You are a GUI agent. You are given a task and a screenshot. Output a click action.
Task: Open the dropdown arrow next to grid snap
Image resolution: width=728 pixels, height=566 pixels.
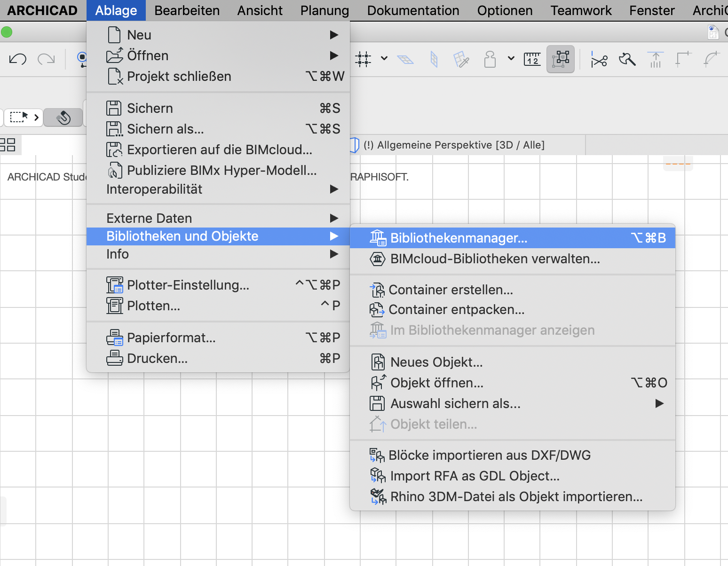(384, 59)
